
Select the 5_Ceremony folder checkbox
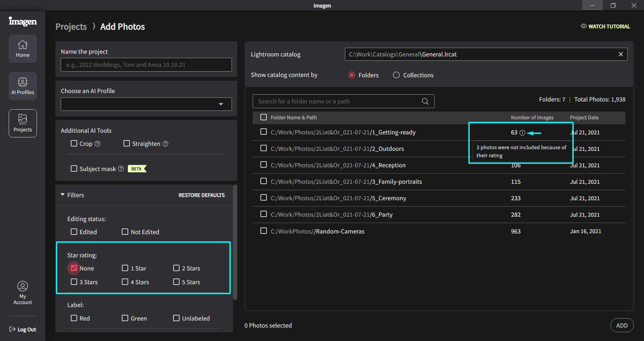(264, 198)
